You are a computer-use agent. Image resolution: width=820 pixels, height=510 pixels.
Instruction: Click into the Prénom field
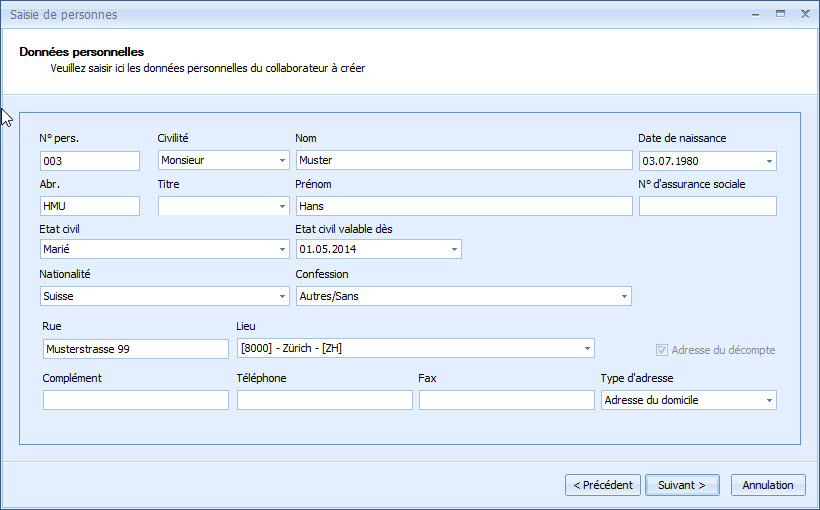coord(464,206)
